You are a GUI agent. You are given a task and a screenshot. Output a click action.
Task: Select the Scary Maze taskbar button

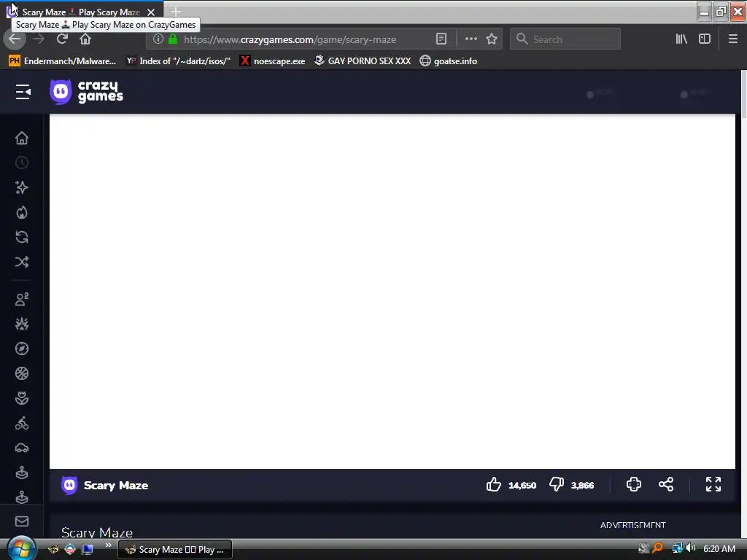point(175,550)
